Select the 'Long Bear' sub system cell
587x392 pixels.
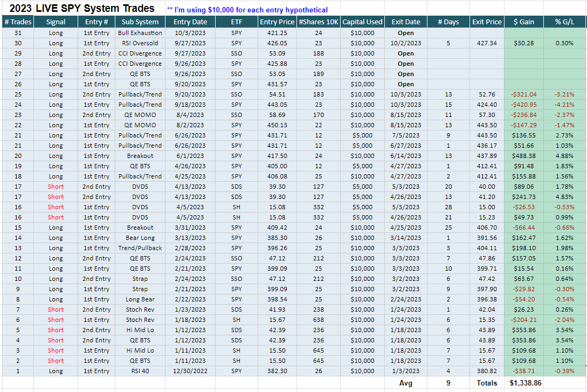pos(140,299)
